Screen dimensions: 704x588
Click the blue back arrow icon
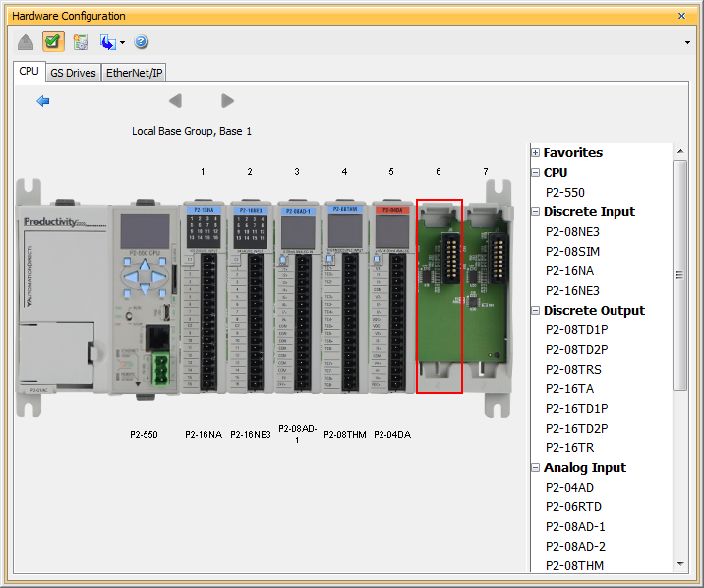pyautogui.click(x=43, y=101)
